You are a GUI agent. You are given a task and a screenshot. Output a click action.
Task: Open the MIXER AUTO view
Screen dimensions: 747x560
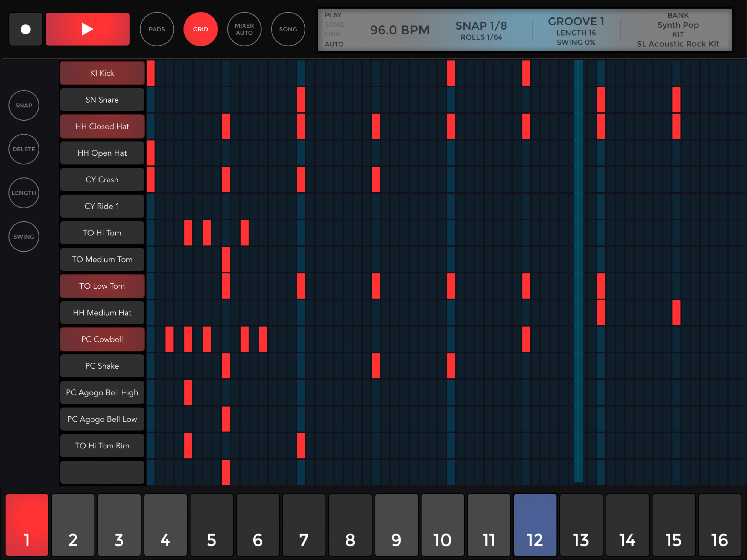click(x=244, y=29)
